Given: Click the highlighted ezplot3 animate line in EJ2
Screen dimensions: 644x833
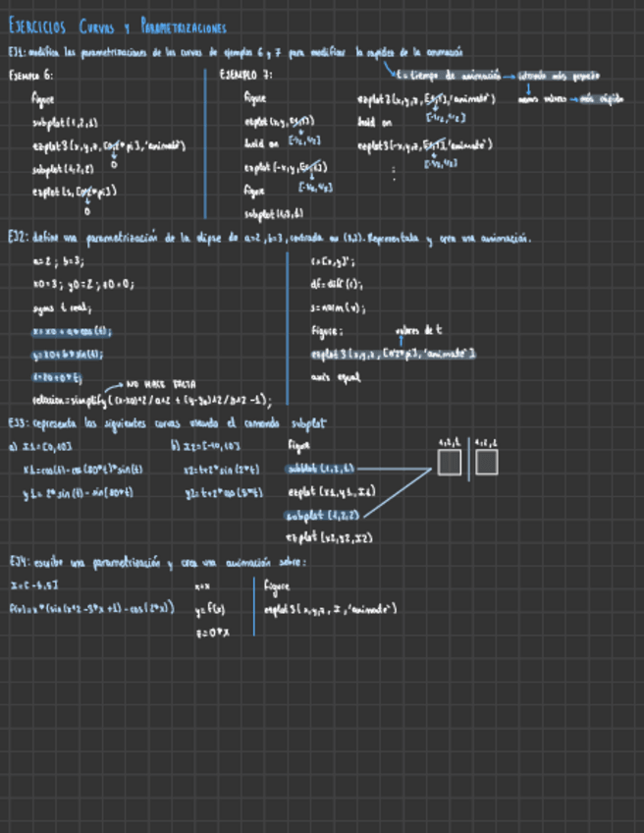Looking at the screenshot, I should pyautogui.click(x=393, y=355).
